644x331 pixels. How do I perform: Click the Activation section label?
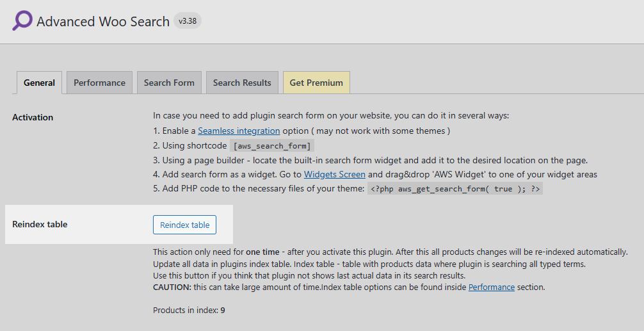[x=33, y=117]
